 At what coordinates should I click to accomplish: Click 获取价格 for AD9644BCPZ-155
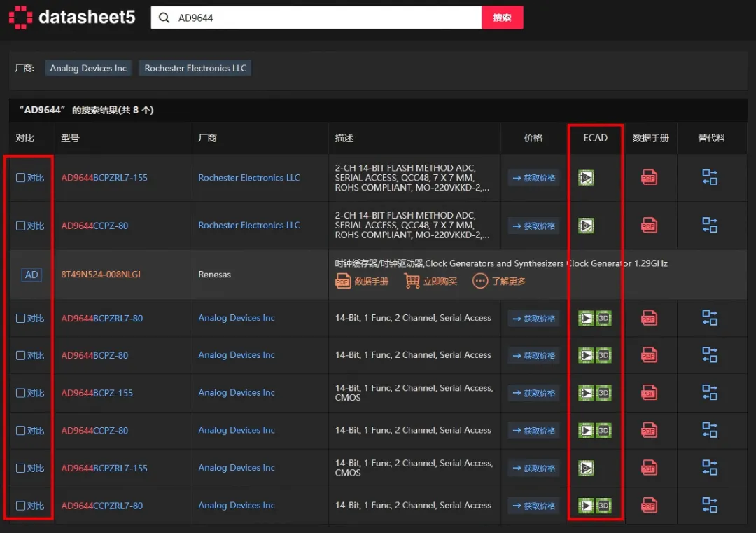coord(533,393)
